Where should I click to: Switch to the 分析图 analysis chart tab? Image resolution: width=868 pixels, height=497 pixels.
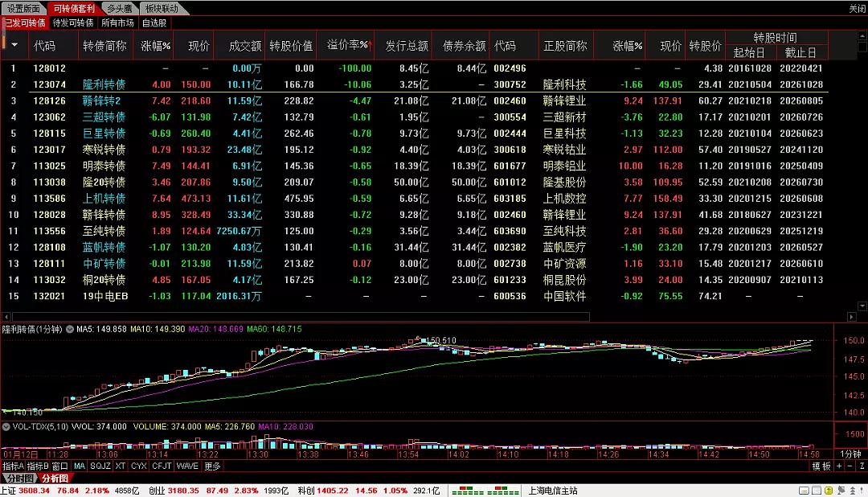tap(55, 479)
